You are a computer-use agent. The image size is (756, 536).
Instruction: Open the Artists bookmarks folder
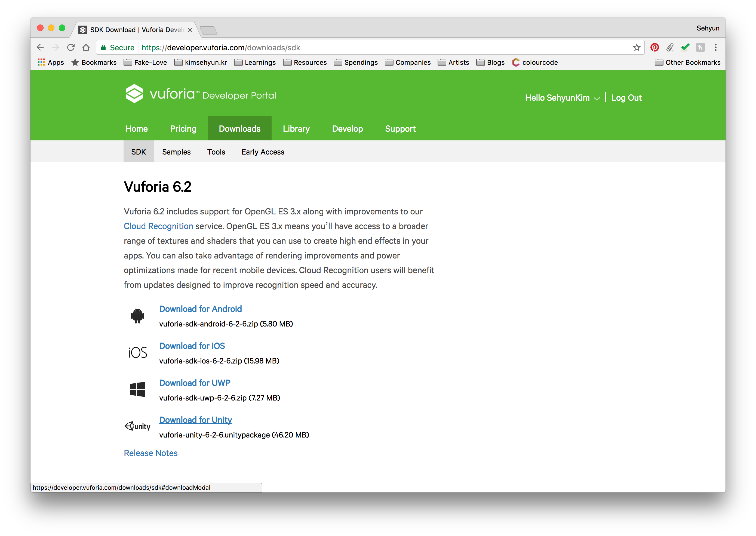coord(453,62)
